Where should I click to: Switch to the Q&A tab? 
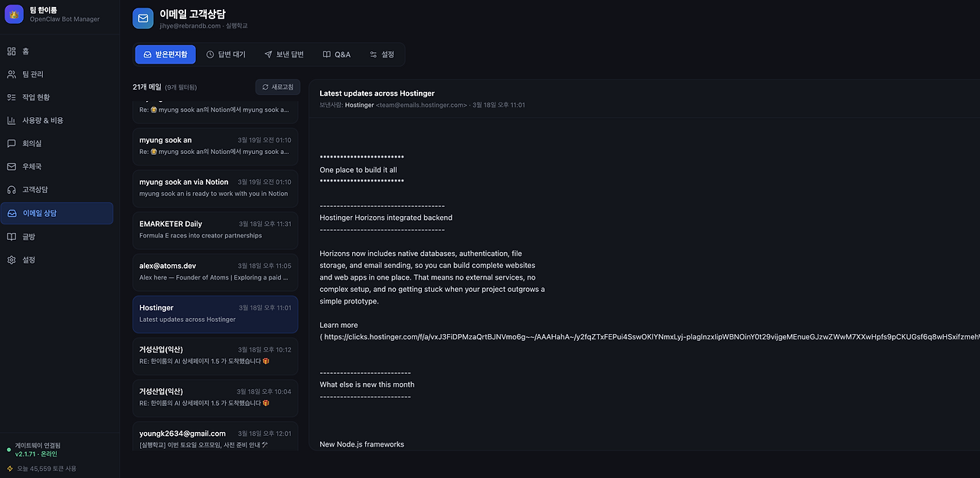(x=337, y=54)
